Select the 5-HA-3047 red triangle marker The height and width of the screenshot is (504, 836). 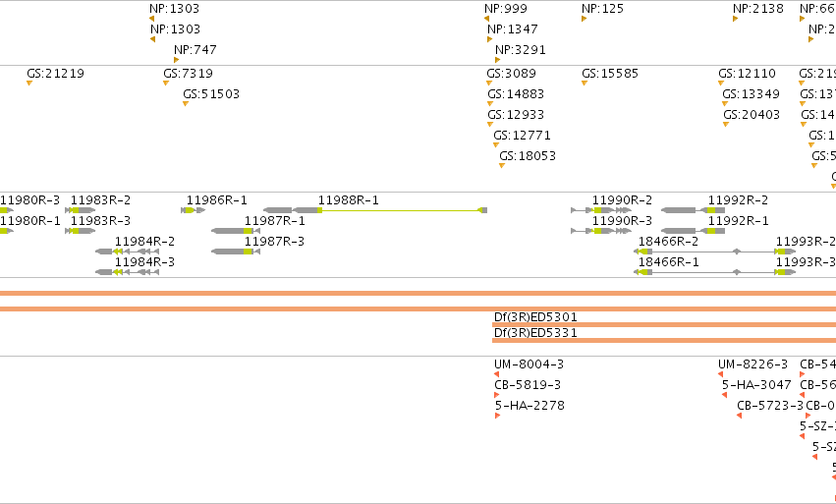point(725,395)
